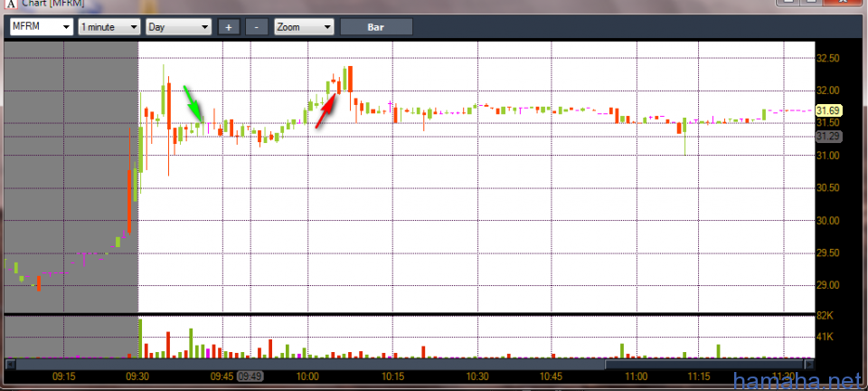Click the 10:45 time axis label
This screenshot has width=868, height=391.
(552, 376)
